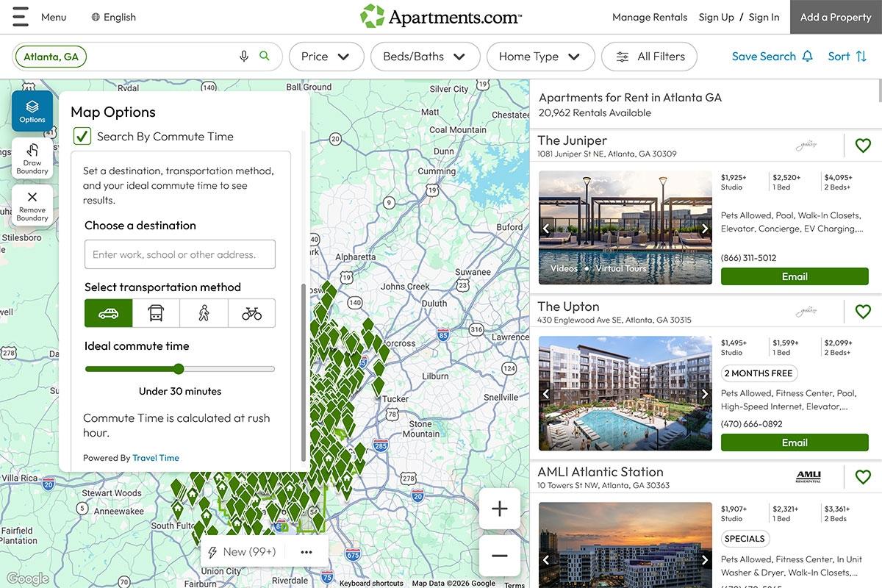Activate voice search with the microphone icon
The height and width of the screenshot is (588, 882).
coord(244,55)
